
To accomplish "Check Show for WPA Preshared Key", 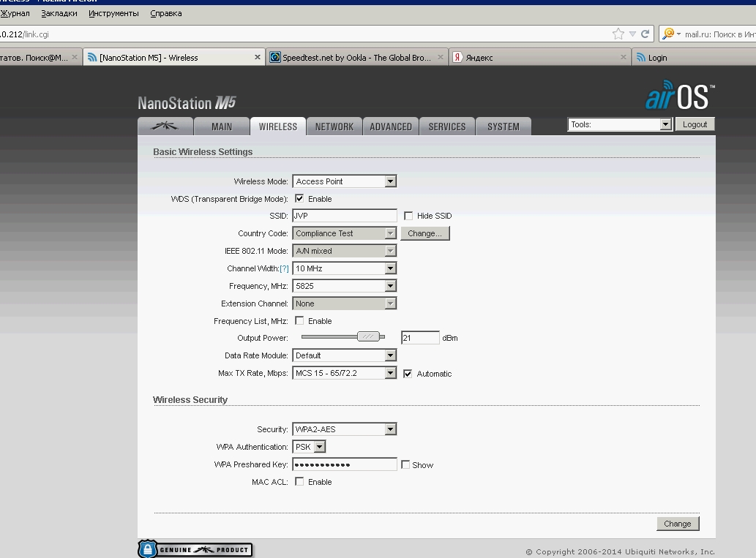I will [x=405, y=464].
